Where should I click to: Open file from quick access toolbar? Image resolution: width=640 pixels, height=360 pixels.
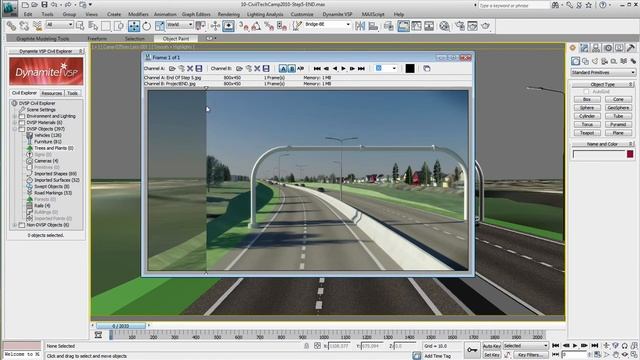click(35, 5)
